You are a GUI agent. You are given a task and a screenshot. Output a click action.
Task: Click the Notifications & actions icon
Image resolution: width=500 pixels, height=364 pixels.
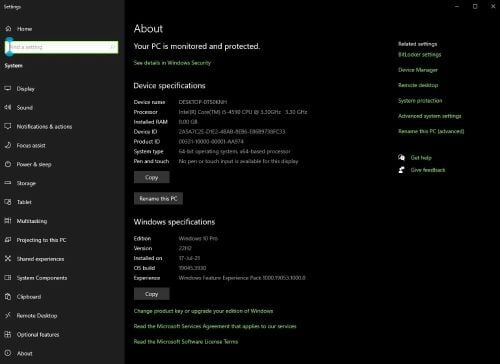8,126
